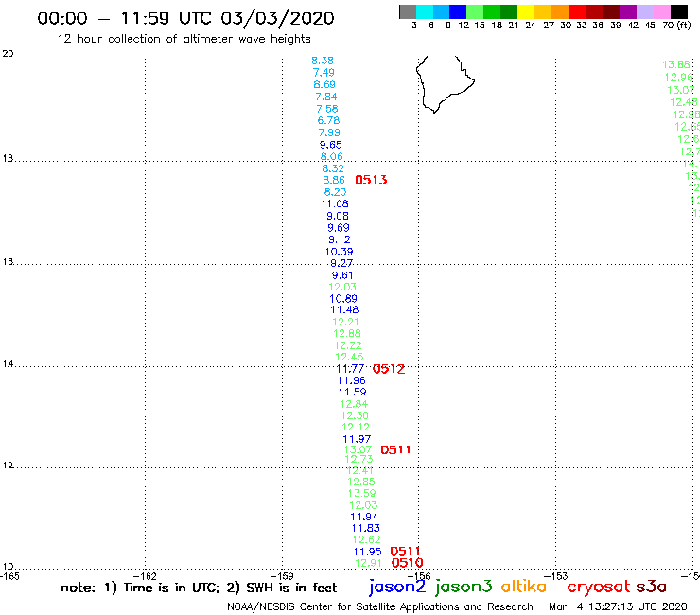Image resolution: width=700 pixels, height=615 pixels.
Task: Click the 12.96 value near the right edge
Action: (678, 78)
